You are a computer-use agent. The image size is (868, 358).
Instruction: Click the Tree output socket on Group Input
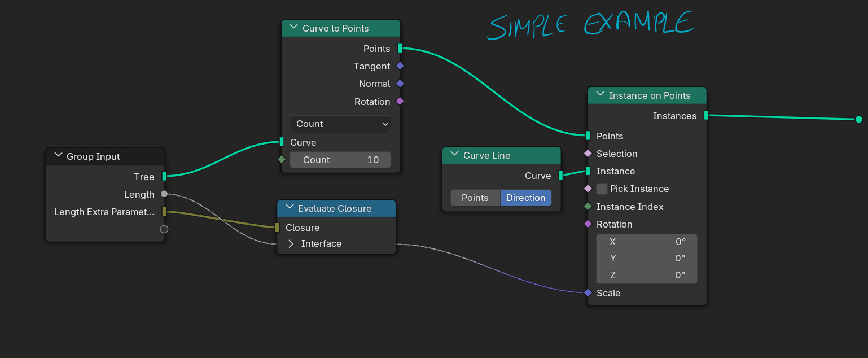[164, 177]
